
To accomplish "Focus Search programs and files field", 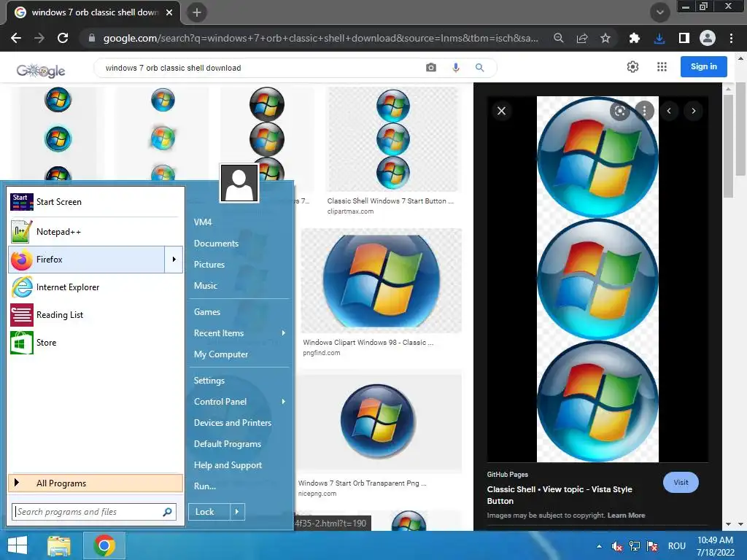I will [x=94, y=512].
